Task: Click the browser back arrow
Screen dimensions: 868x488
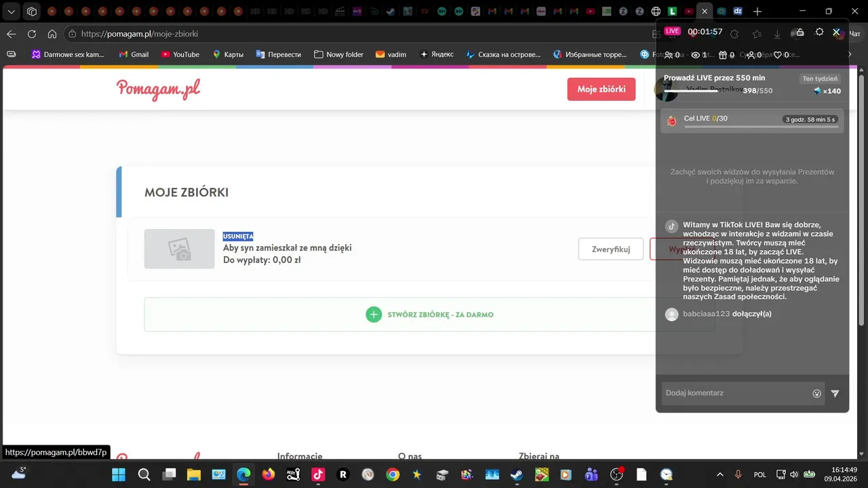Action: 11,34
